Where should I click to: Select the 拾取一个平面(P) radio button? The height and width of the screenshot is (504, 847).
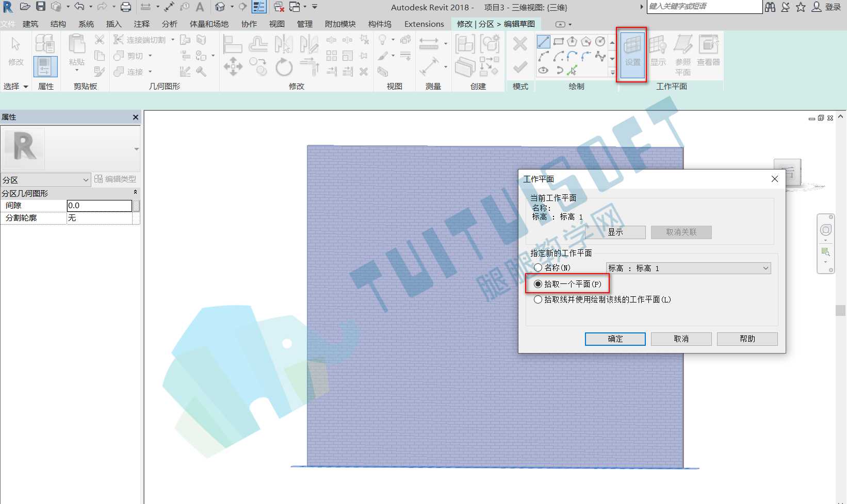coord(538,284)
